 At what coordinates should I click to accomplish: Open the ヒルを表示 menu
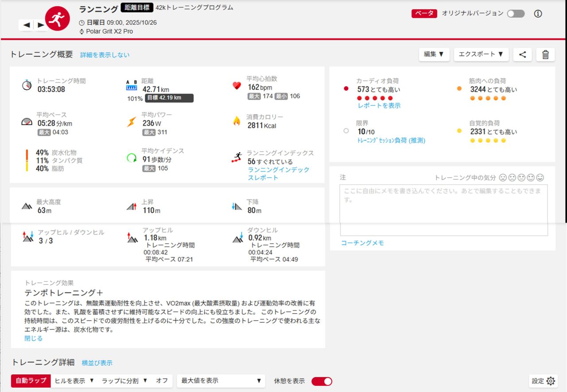click(74, 380)
